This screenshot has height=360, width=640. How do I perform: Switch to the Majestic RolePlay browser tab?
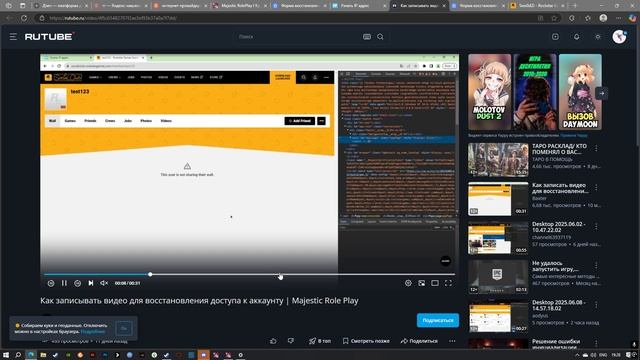tap(240, 6)
